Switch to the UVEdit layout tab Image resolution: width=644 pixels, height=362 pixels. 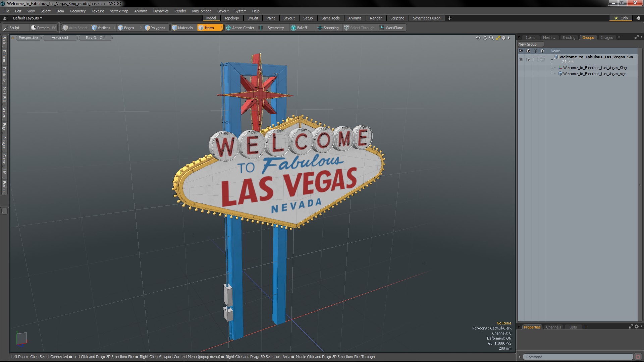tap(253, 18)
